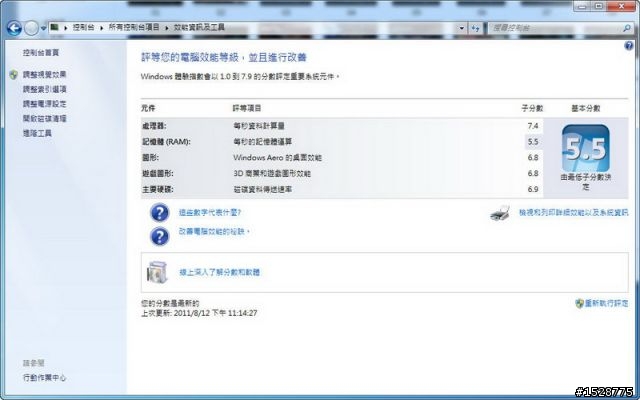
Task: Click the processor subscore 7.4
Action: point(533,126)
